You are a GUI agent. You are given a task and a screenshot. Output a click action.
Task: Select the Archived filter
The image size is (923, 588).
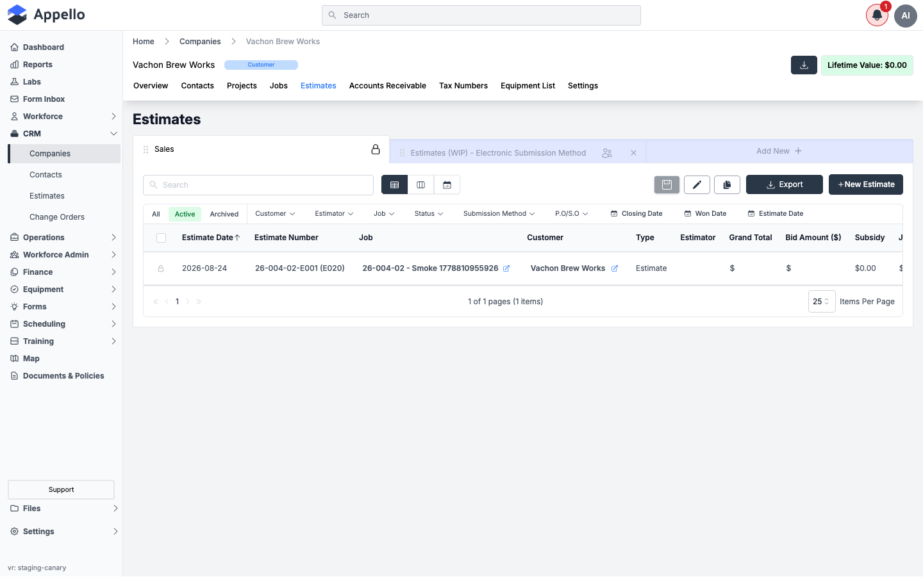(224, 214)
